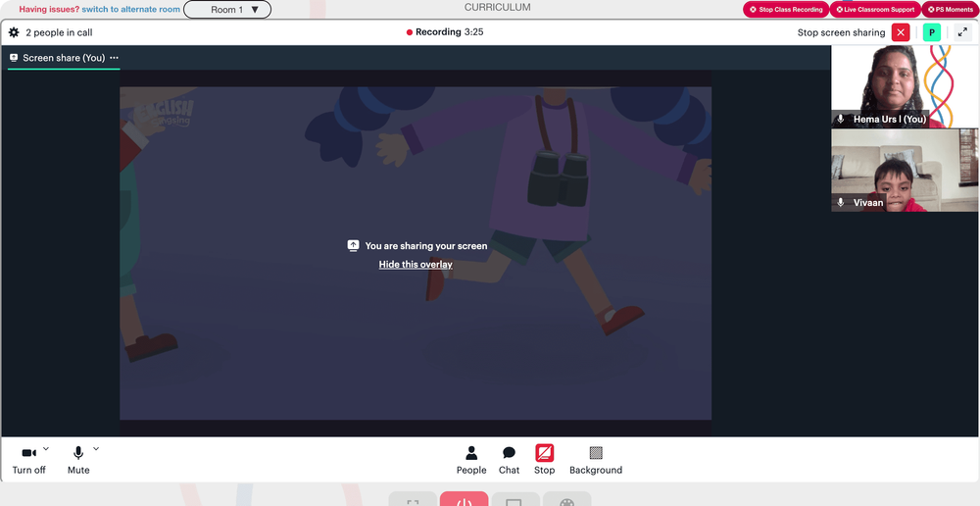Expand microphone options chevron
This screenshot has height=506, width=980.
(96, 448)
